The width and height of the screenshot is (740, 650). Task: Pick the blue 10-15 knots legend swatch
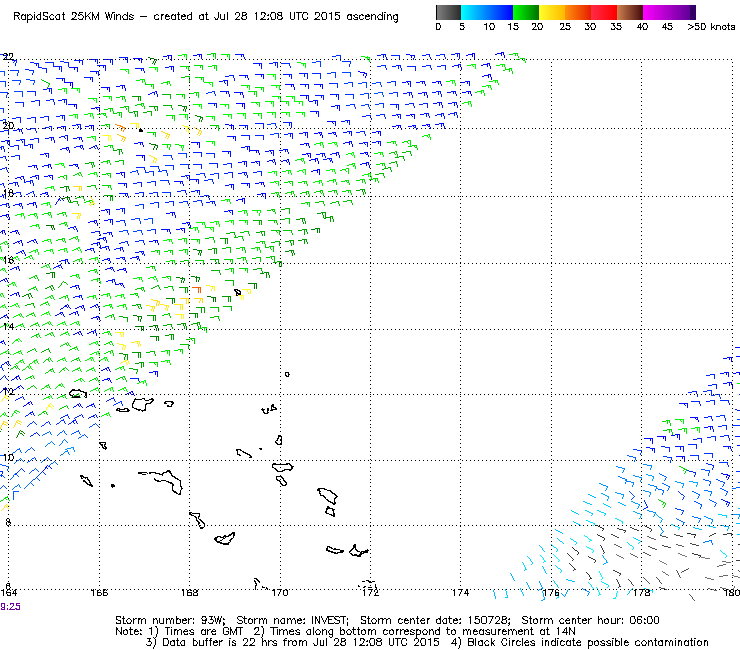[x=500, y=12]
